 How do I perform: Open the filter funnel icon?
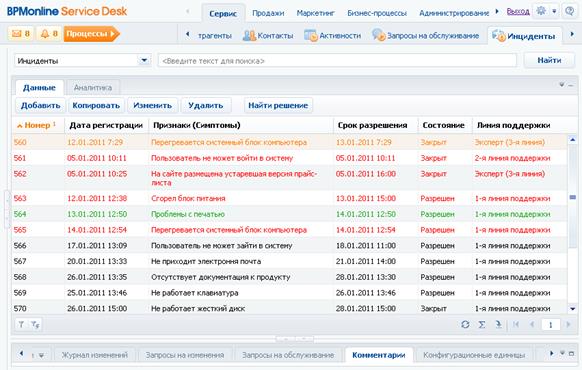point(21,325)
